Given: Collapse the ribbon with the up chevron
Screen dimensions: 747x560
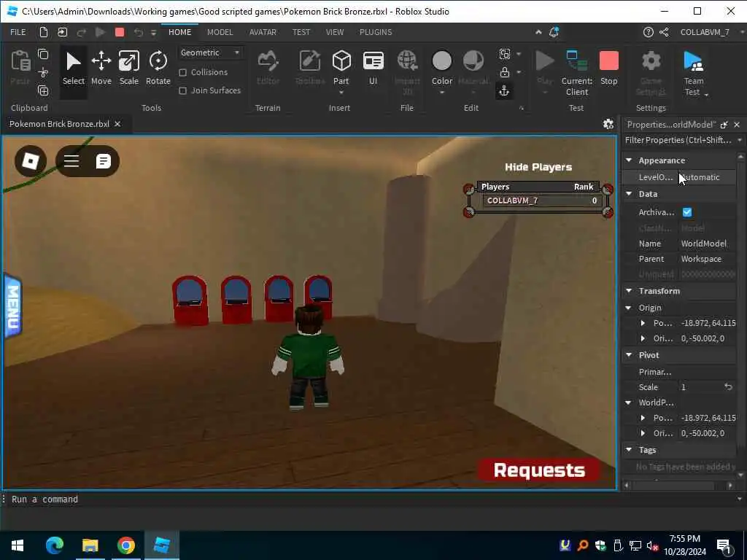Looking at the screenshot, I should click(x=538, y=32).
